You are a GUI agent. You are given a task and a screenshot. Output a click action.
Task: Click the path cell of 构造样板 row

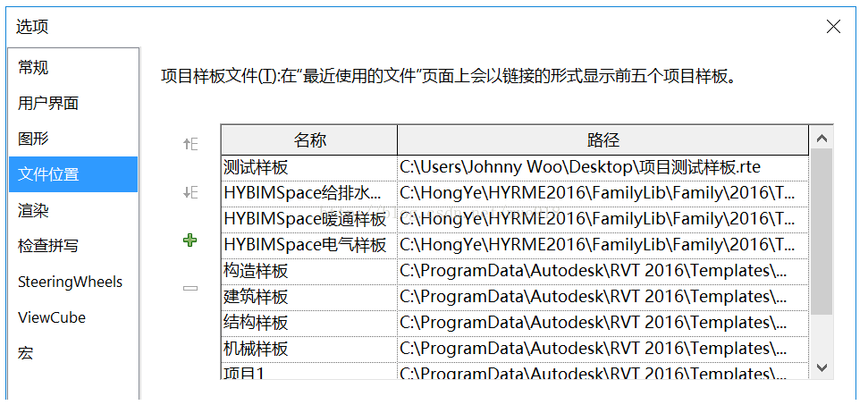point(603,272)
